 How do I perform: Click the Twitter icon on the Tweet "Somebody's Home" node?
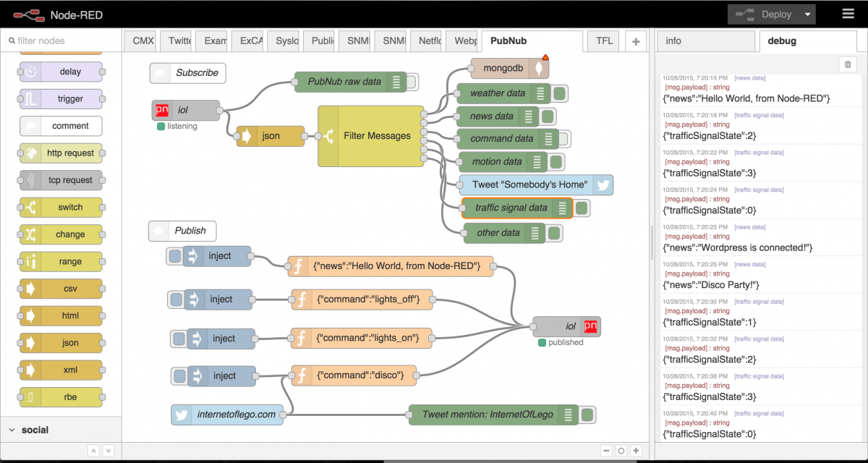click(x=603, y=184)
